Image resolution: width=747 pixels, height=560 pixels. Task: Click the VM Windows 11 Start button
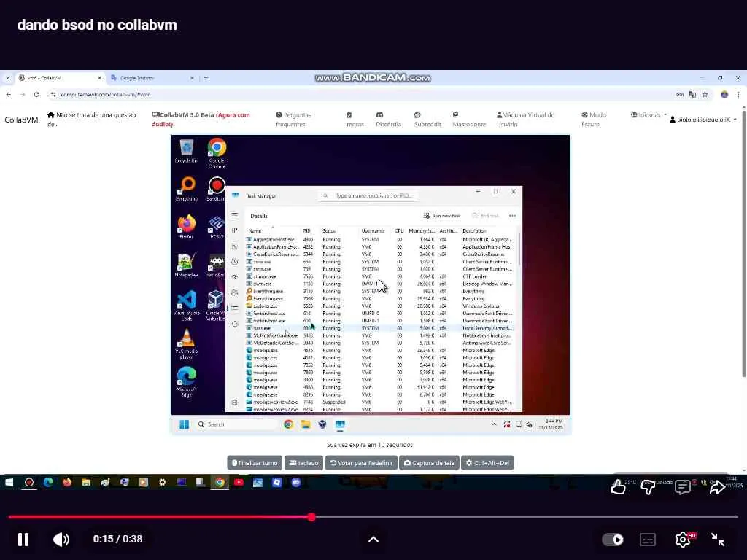click(184, 424)
